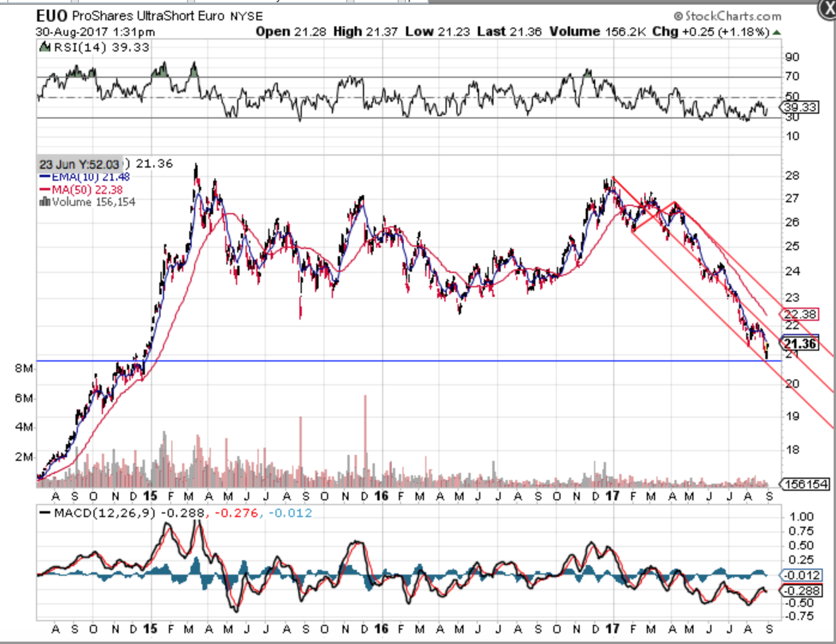Click the '16' year label under the volume panel
Image resolution: width=836 pixels, height=644 pixels.
[381, 496]
